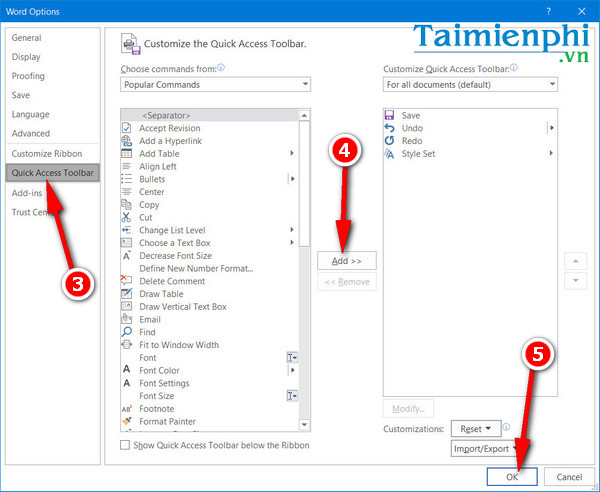Click the Word Options help question mark
600x492 pixels.
[548, 11]
